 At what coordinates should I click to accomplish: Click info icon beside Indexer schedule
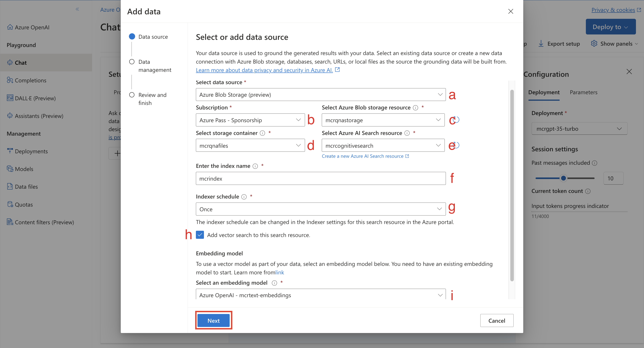pyautogui.click(x=244, y=197)
